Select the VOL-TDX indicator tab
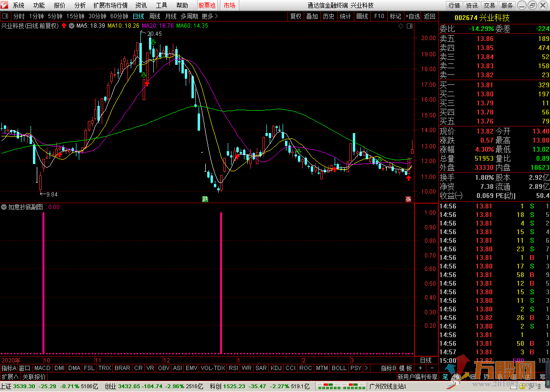 (x=213, y=368)
